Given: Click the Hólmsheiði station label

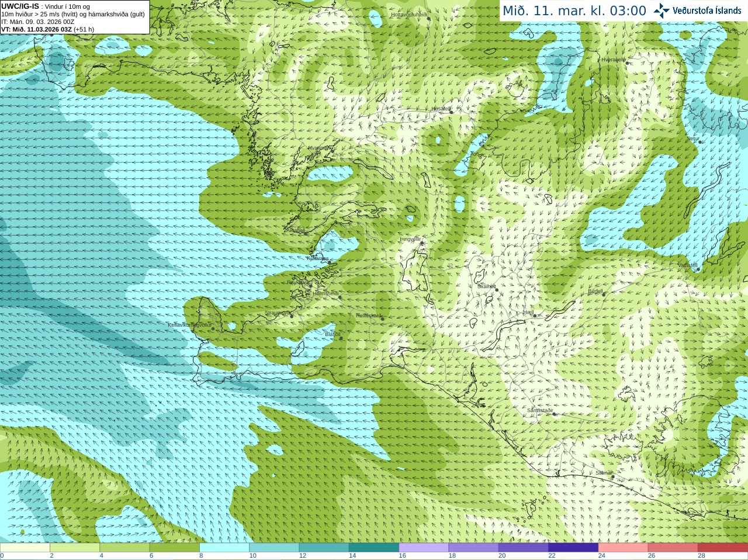Looking at the screenshot, I should pos(325,293).
